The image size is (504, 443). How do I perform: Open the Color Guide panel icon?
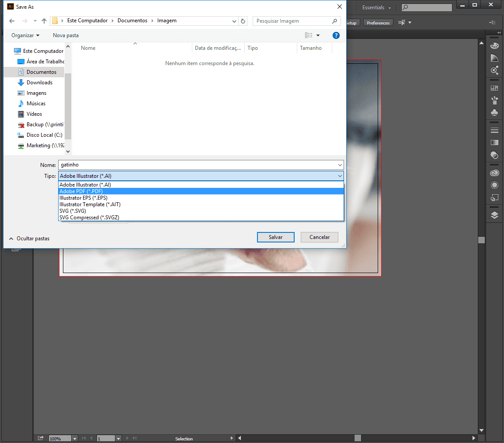click(494, 58)
